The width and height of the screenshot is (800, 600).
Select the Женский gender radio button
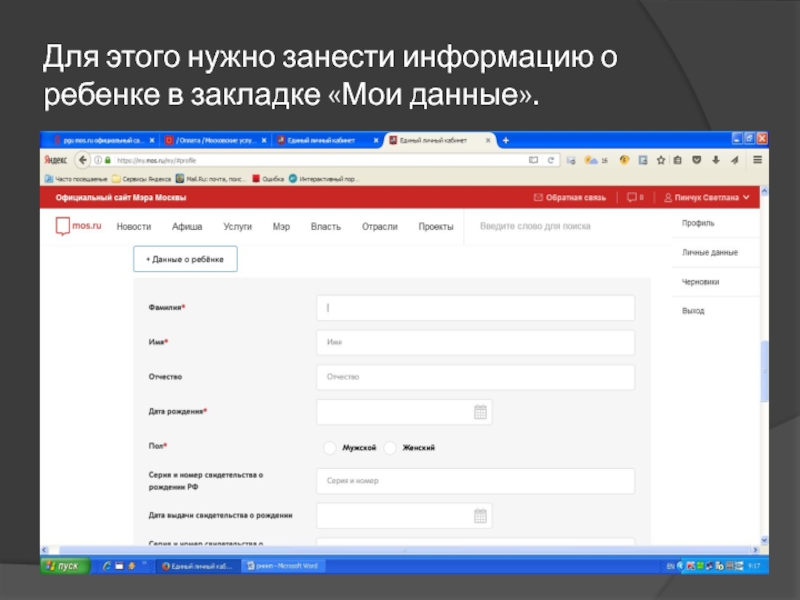(391, 448)
